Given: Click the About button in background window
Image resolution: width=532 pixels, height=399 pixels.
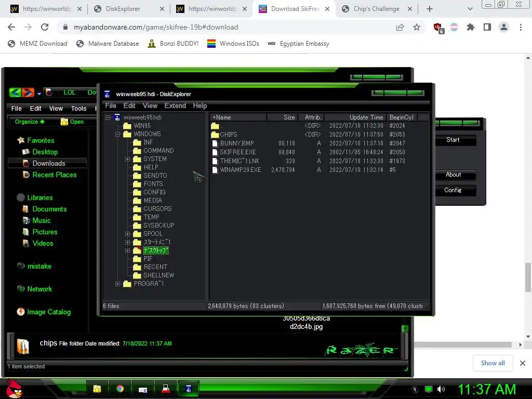Looking at the screenshot, I should [x=453, y=175].
